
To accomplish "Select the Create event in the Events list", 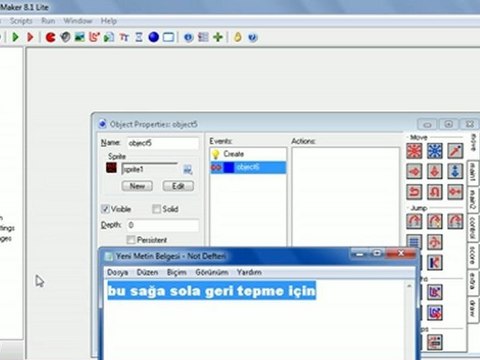I will pyautogui.click(x=248, y=154).
